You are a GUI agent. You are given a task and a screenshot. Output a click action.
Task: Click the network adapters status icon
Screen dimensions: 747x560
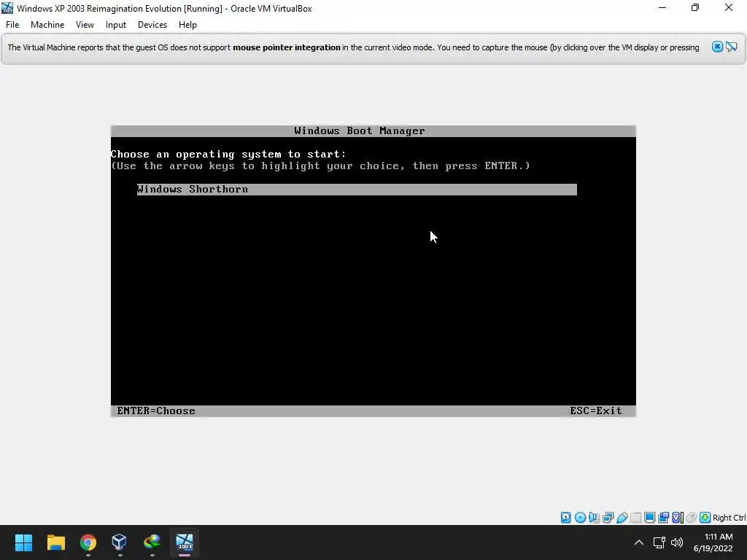tap(608, 518)
